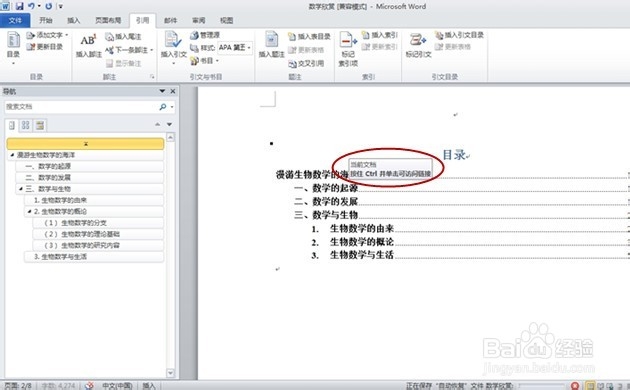Click TOC entry 生物数学的概论 in document
Screen dimensions: 630x390
362,241
